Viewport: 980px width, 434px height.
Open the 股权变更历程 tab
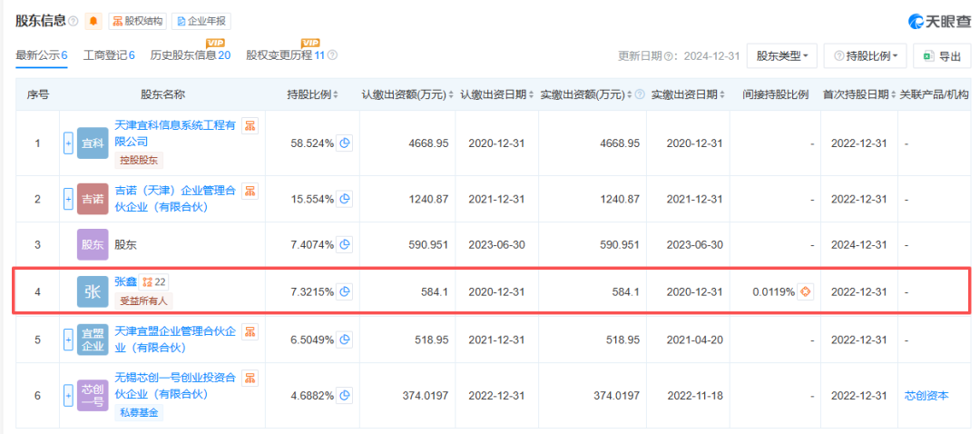(286, 55)
